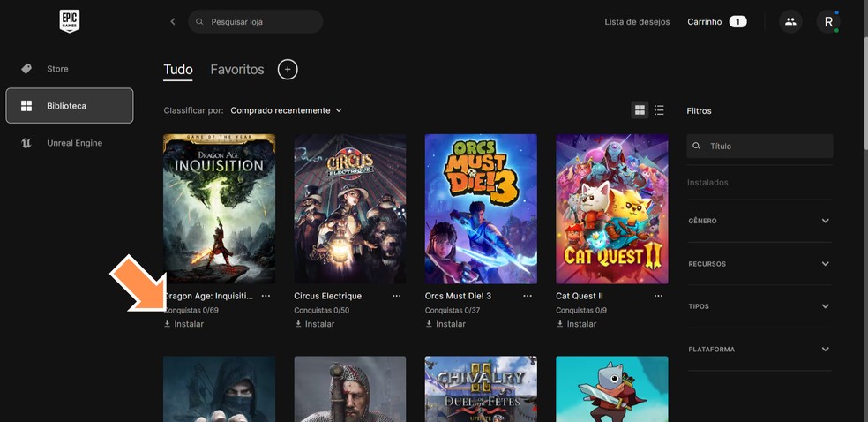
Task: Open Dragon Age Inquisition cover art
Action: [220, 208]
